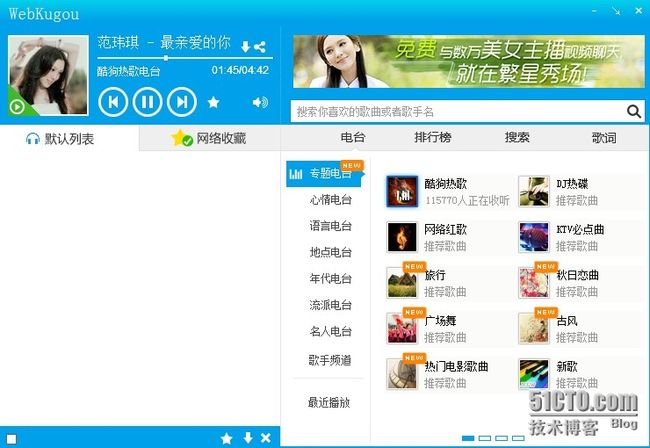Focus the song or artist search field
This screenshot has height=448, width=650.
(458, 111)
